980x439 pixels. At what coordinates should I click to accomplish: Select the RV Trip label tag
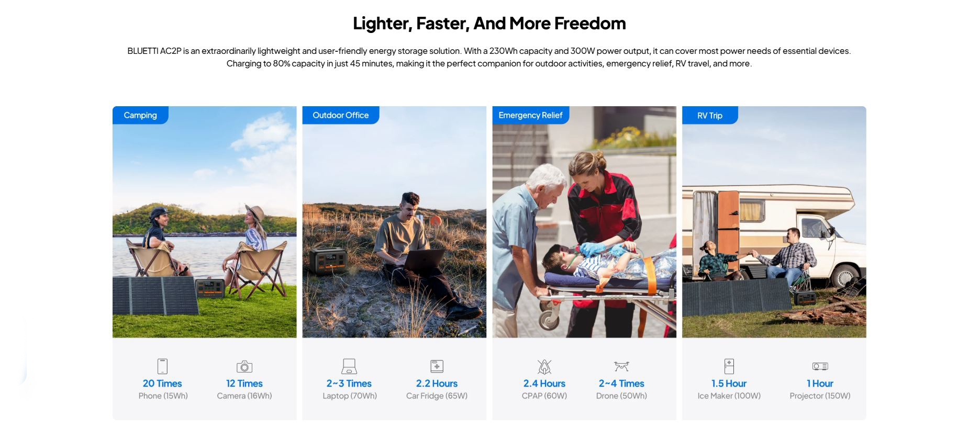[710, 116]
